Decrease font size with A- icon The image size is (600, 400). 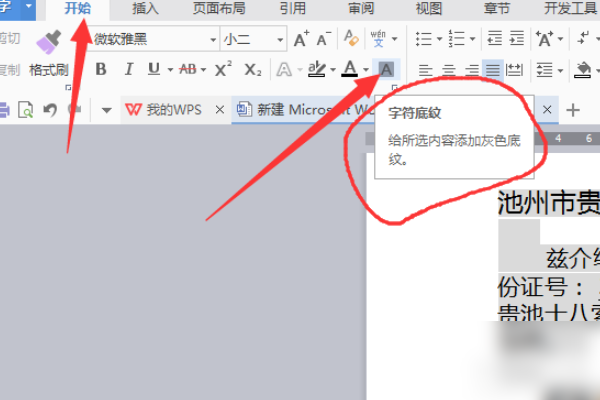click(x=323, y=39)
